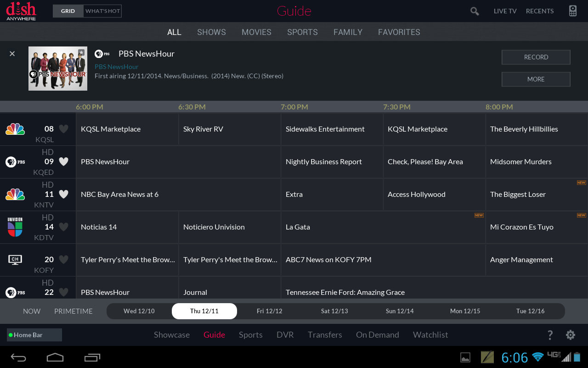Tap the Dish Anywhere logo
Viewport: 588px width, 368px height.
[21, 11]
